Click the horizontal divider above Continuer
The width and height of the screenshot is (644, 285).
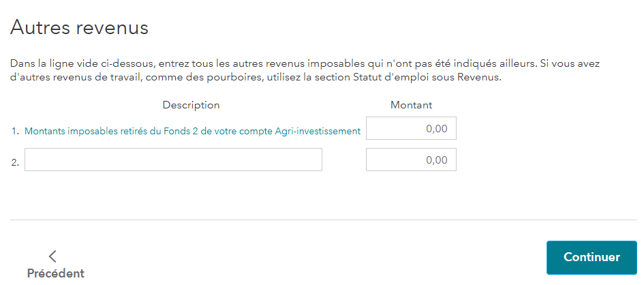(x=323, y=220)
